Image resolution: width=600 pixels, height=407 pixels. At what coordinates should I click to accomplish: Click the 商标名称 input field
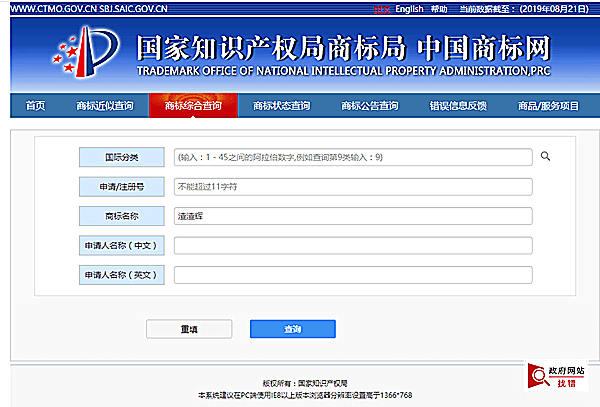point(353,216)
